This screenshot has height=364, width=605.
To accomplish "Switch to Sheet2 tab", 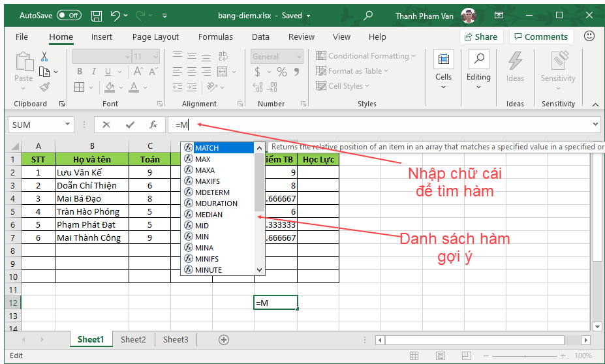I will (133, 340).
